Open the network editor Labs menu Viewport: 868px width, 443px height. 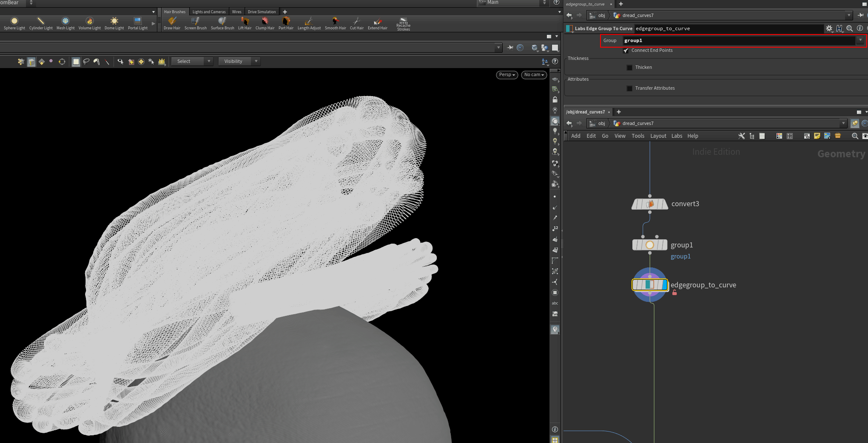(x=677, y=136)
